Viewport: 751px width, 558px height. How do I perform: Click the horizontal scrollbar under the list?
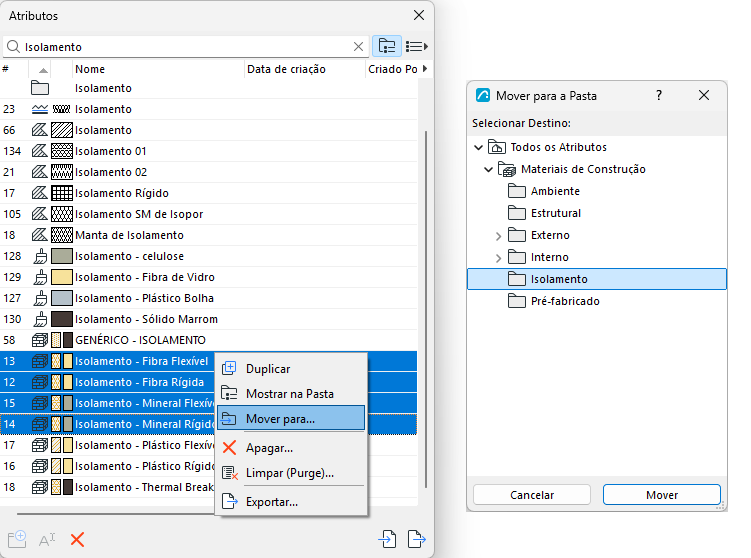pyautogui.click(x=115, y=514)
